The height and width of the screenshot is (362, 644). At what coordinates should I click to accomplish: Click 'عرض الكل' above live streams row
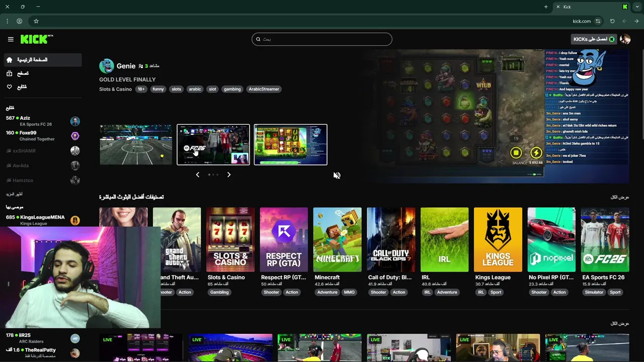(x=620, y=323)
